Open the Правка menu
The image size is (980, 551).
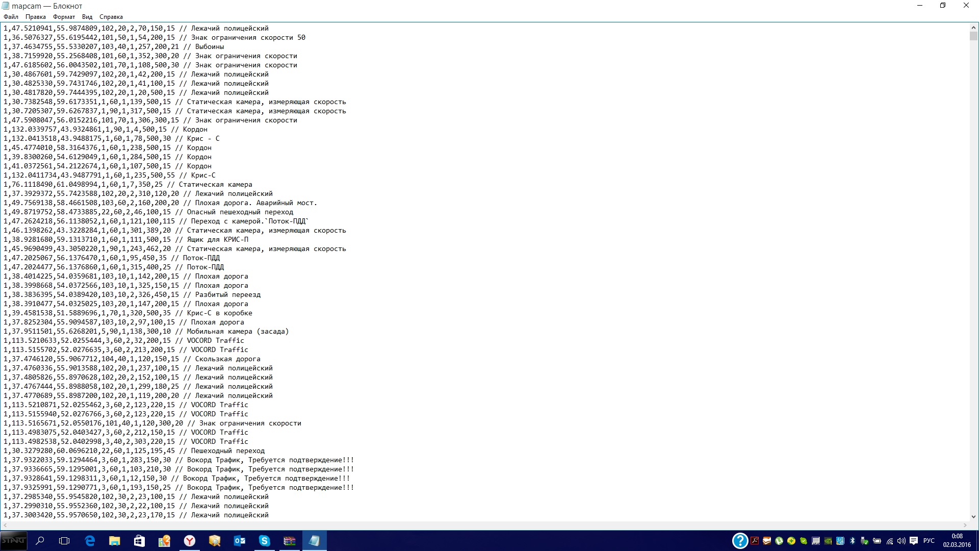click(x=35, y=17)
